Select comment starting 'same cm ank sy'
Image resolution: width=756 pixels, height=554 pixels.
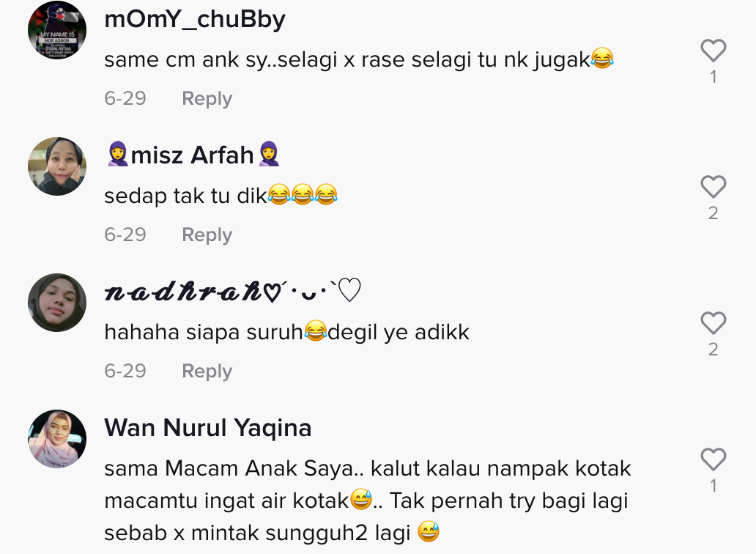pyautogui.click(x=359, y=59)
